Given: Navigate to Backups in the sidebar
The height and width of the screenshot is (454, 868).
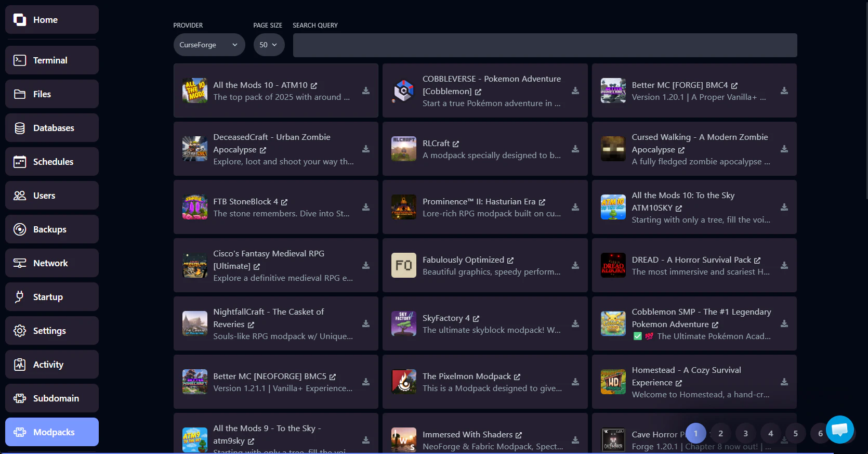Looking at the screenshot, I should pos(52,229).
